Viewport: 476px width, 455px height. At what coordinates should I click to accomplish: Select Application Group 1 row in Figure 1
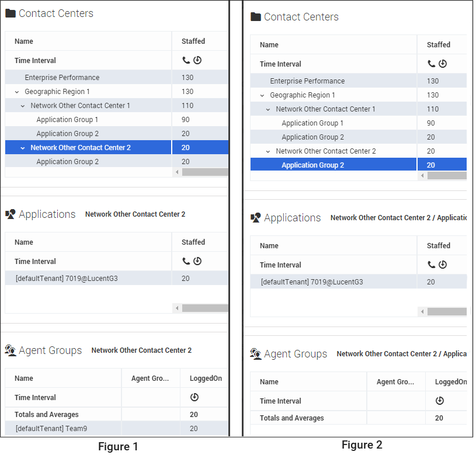(117, 120)
